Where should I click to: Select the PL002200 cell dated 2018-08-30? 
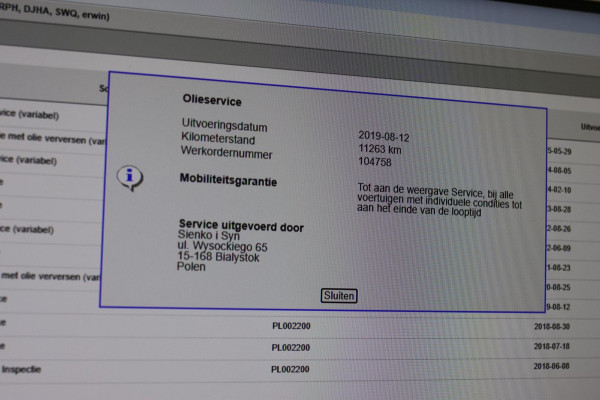pos(291,326)
